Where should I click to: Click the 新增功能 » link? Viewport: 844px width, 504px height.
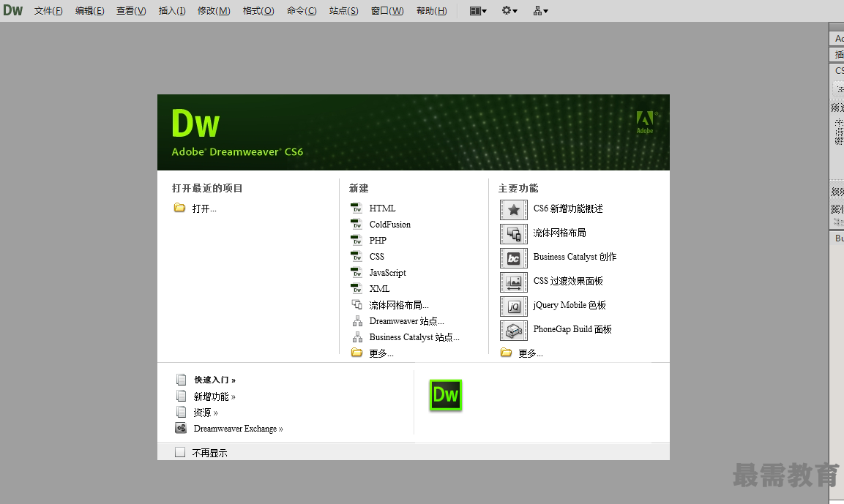[x=214, y=396]
